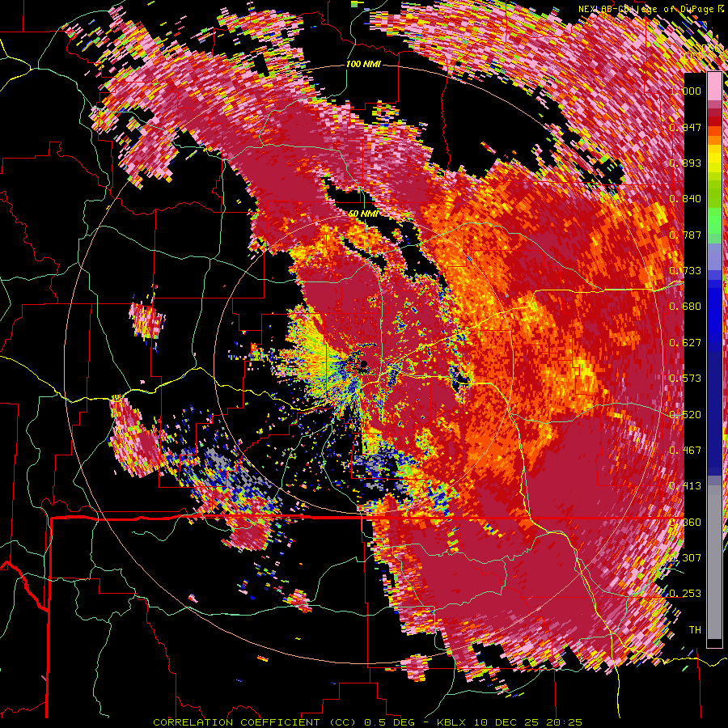The width and height of the screenshot is (728, 728).
Task: Click the 0.413 scale value
Action: (x=685, y=486)
